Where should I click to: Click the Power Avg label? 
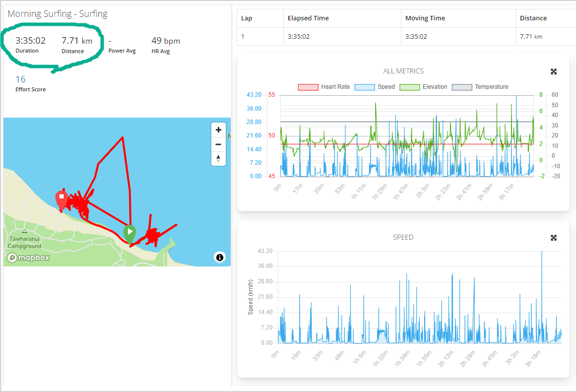click(122, 51)
